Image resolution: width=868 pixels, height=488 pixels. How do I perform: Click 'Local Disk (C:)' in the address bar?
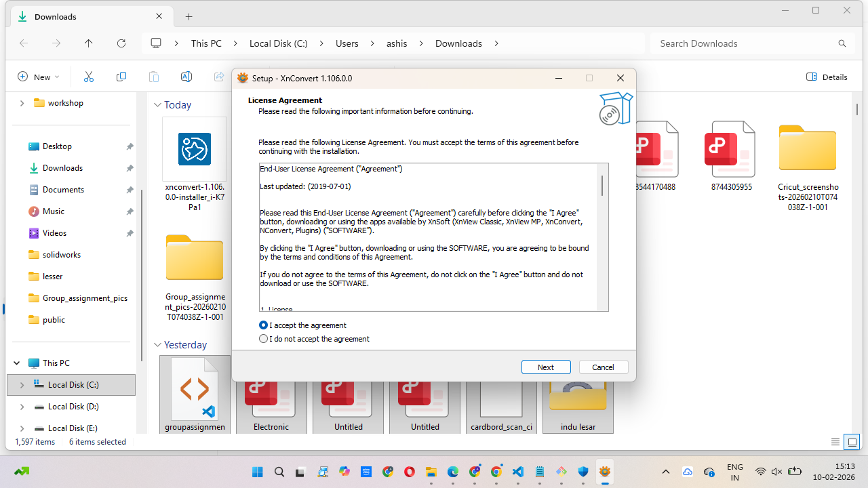point(279,43)
